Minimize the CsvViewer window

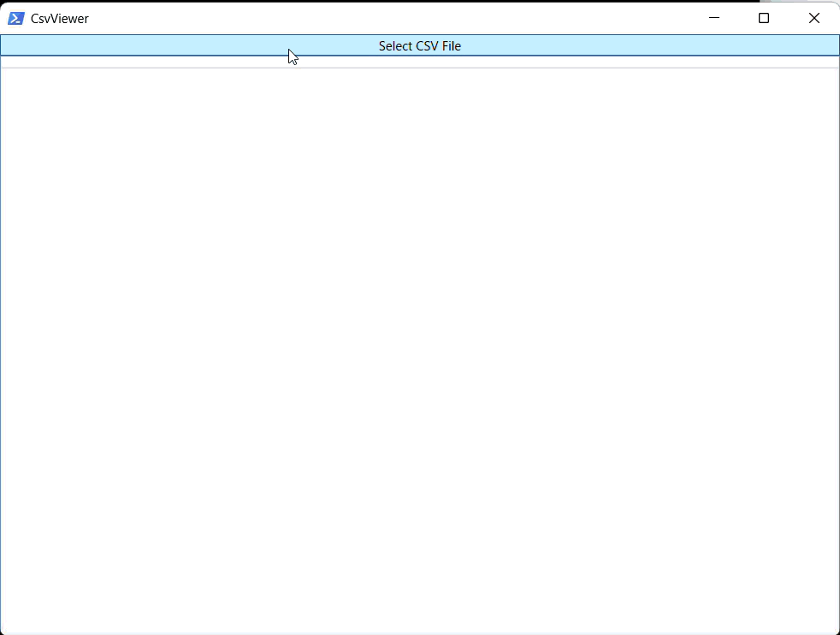pos(714,18)
